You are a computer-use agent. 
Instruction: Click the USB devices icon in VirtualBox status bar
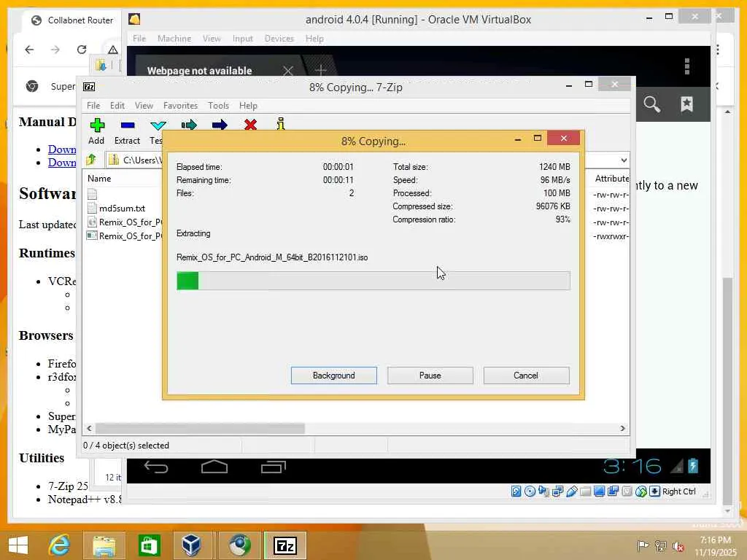coord(572,491)
